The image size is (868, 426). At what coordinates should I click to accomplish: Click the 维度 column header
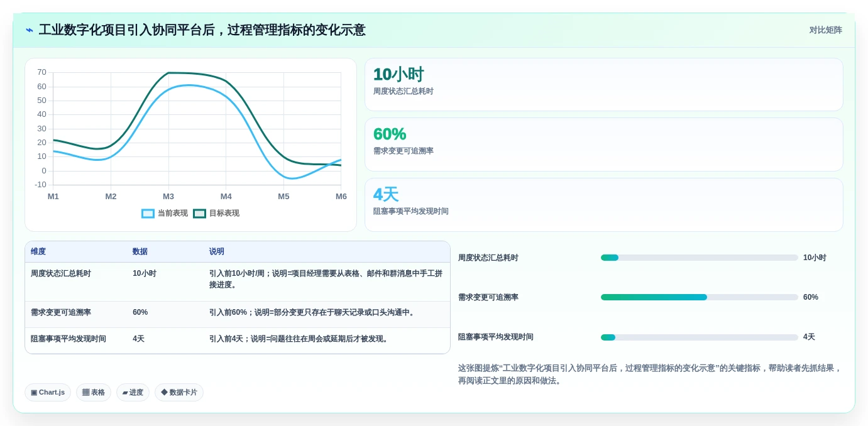pyautogui.click(x=38, y=251)
